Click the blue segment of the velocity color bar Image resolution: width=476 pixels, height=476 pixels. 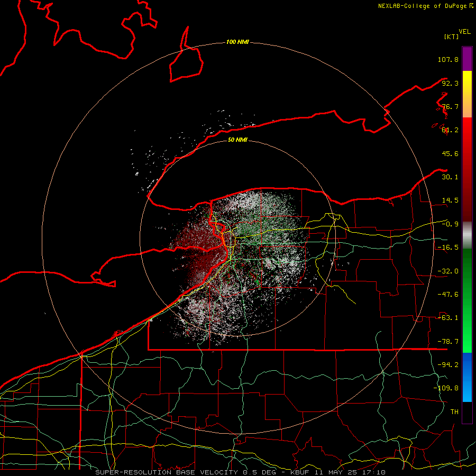(x=467, y=377)
